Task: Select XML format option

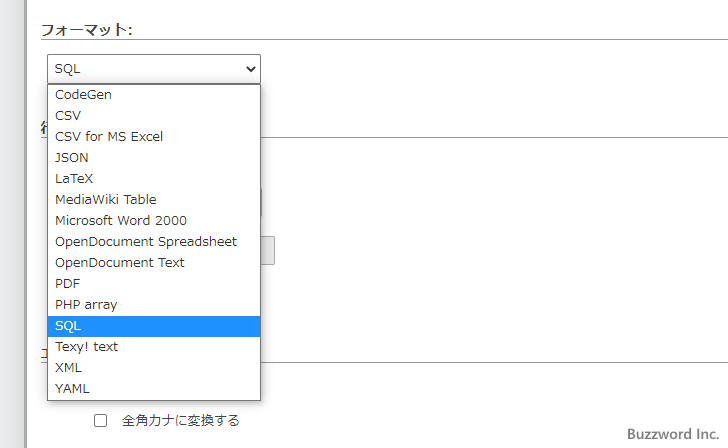Action: (154, 368)
